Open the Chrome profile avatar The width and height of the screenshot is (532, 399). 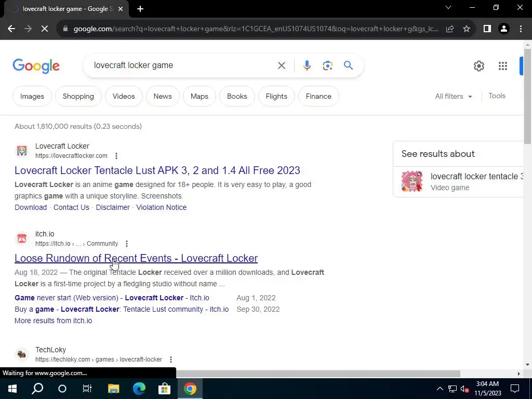tap(504, 29)
